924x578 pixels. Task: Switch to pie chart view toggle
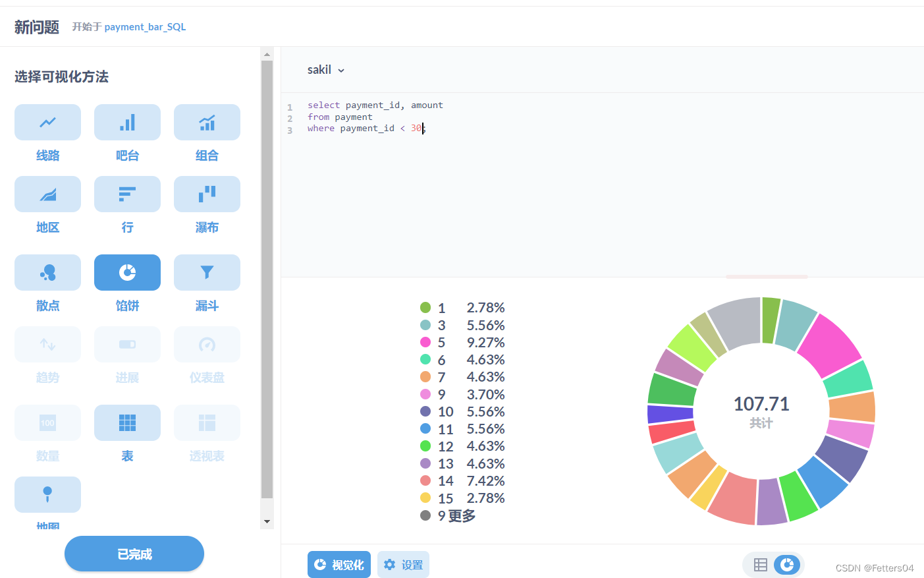[x=787, y=565]
